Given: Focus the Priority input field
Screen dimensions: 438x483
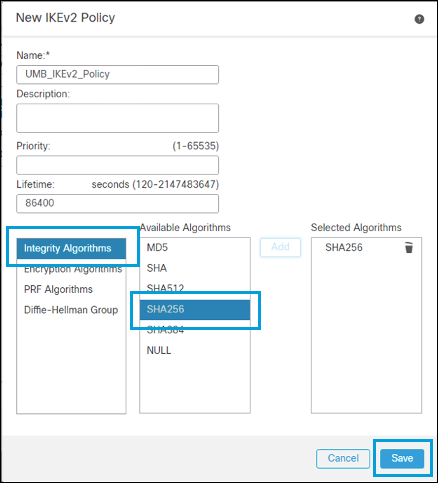Looking at the screenshot, I should coord(117,165).
